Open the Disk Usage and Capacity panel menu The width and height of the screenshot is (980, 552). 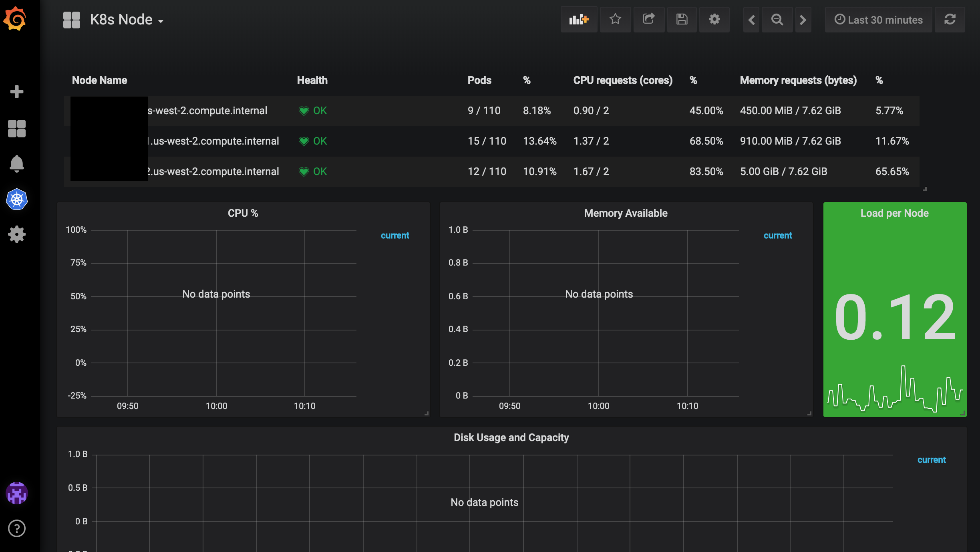[511, 437]
